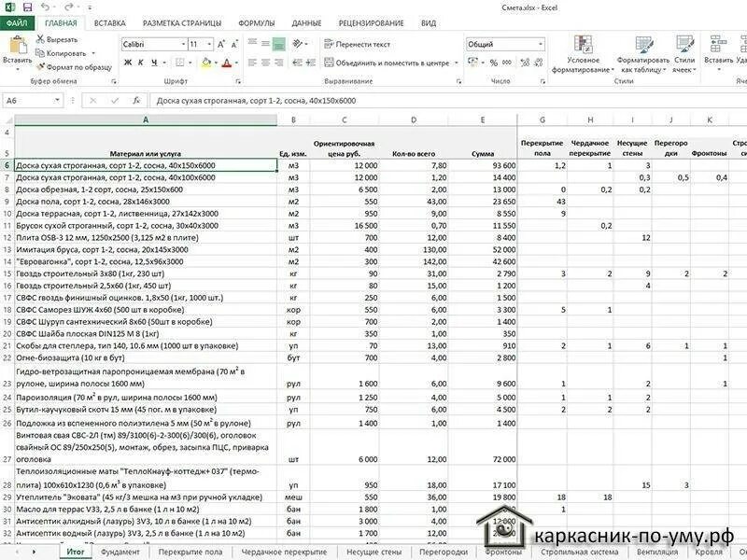Open font color dropdown arrow
This screenshot has width=747, height=560.
pos(236,63)
